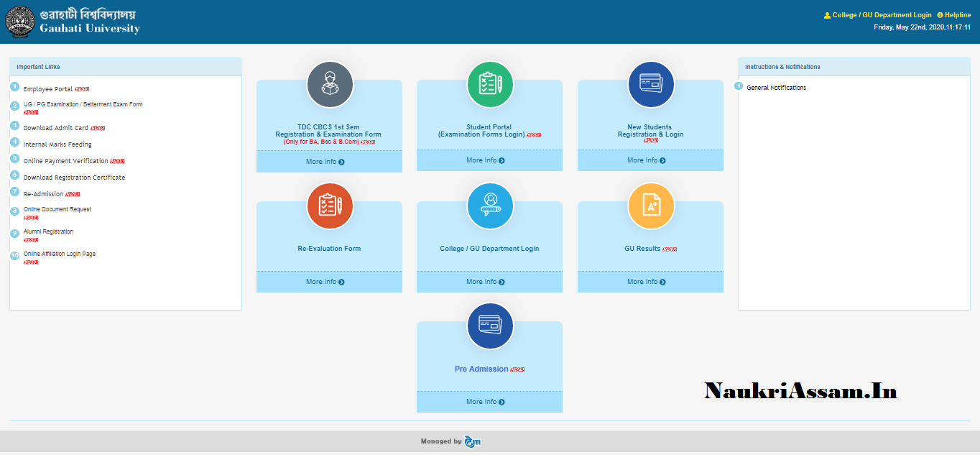Open More Info under New Students Registration

click(x=647, y=160)
